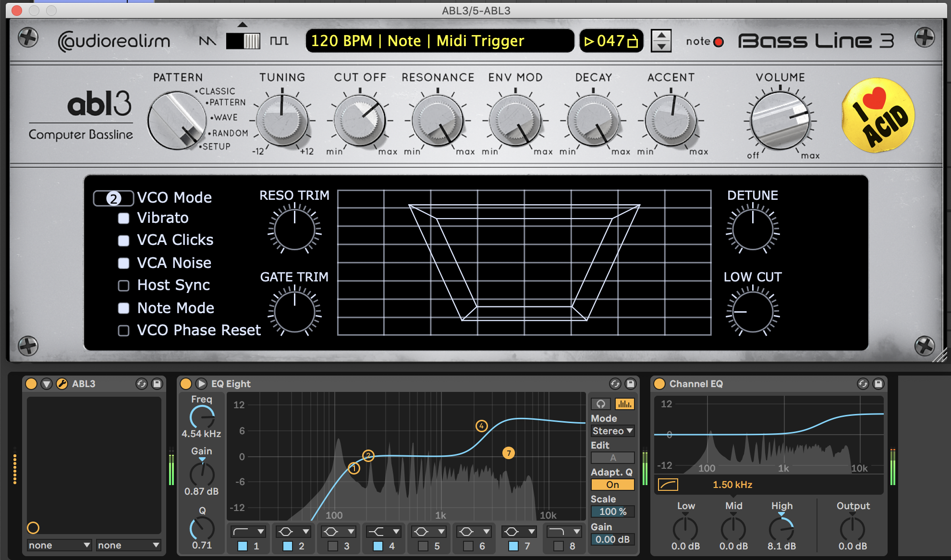Open band 1 filter type dropdown
Image resolution: width=951 pixels, height=560 pixels.
click(x=248, y=532)
